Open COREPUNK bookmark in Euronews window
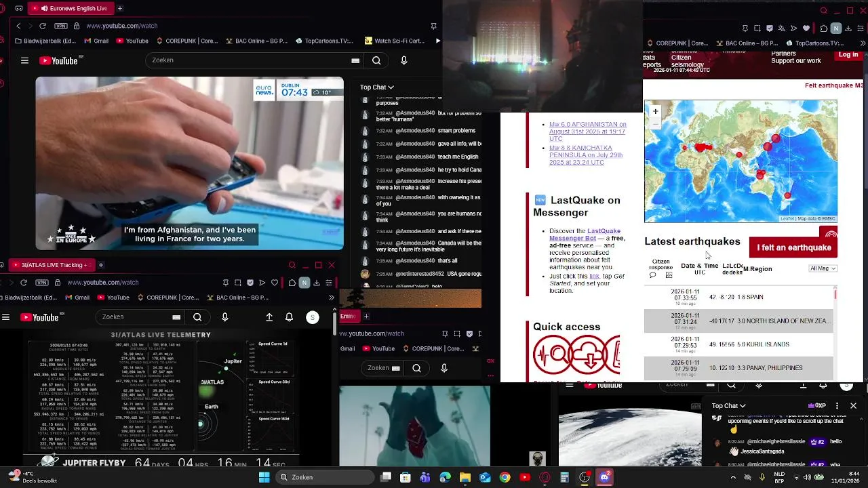Viewport: 868px width, 488px height. point(187,41)
